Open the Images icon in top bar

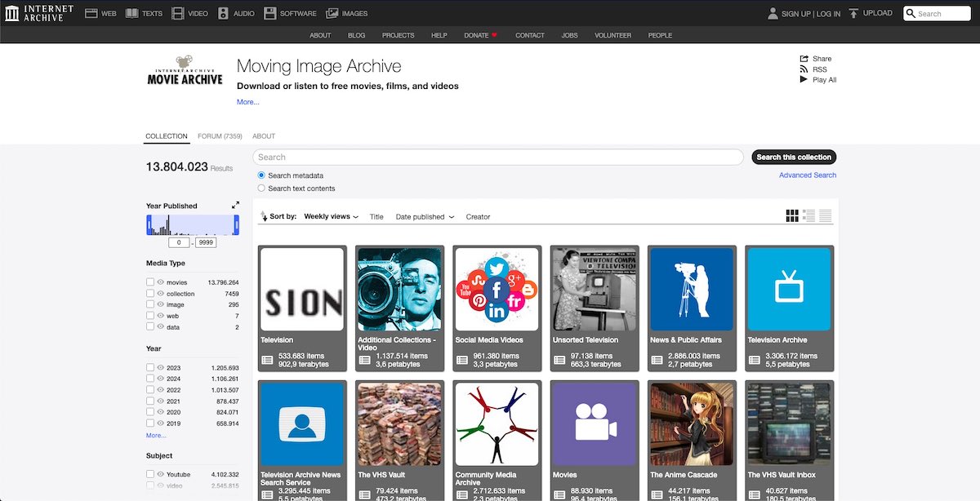tap(332, 13)
